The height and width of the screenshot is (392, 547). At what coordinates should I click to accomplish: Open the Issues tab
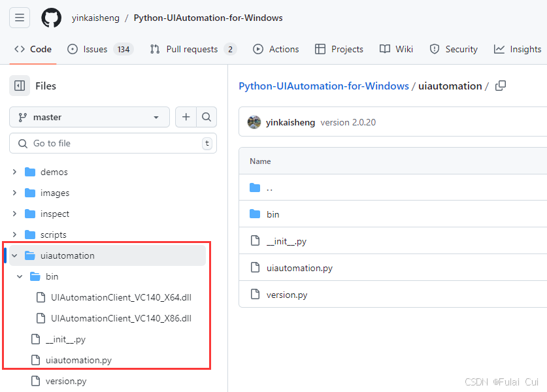pos(100,49)
